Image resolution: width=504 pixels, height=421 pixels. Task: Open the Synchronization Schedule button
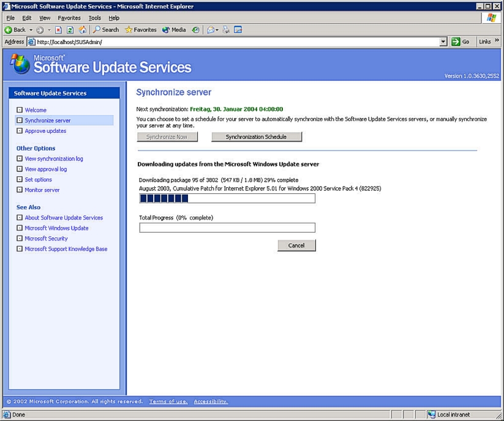(257, 137)
